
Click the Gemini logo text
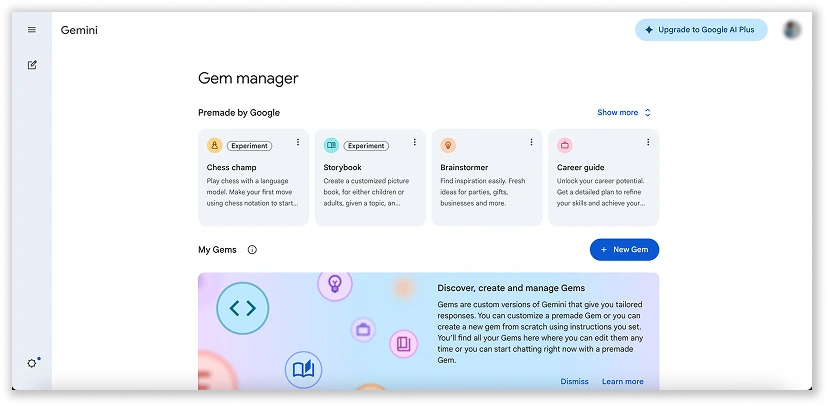point(79,30)
